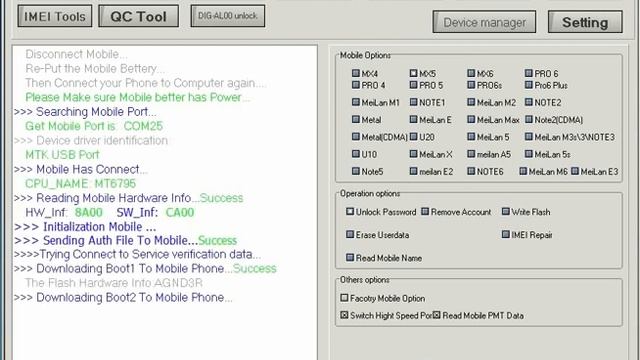Open Device manager
The height and width of the screenshot is (360, 640).
coord(484,22)
